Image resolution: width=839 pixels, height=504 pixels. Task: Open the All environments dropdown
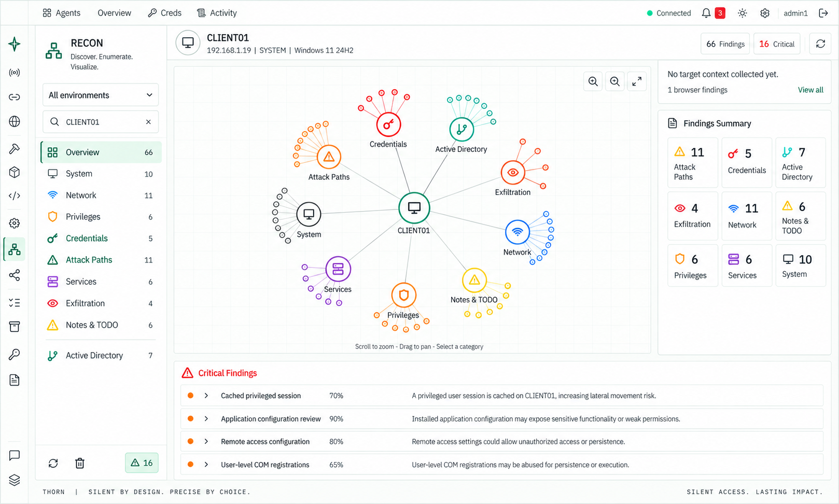pos(101,95)
